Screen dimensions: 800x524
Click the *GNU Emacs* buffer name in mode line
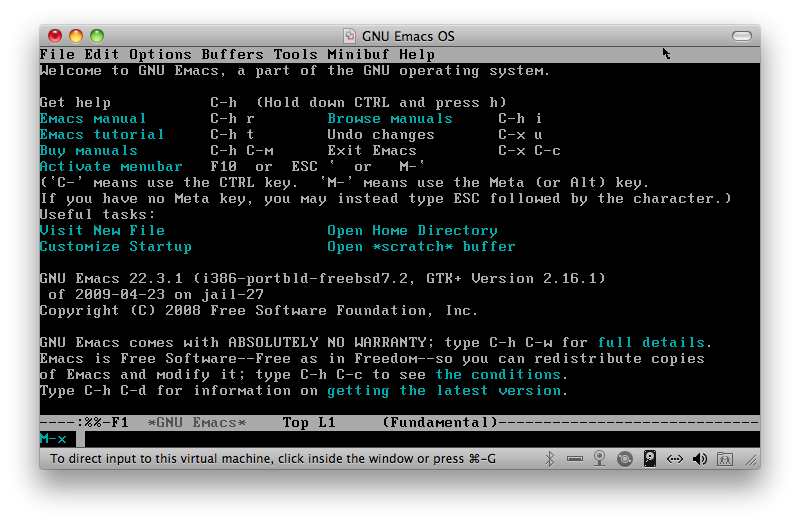[197, 422]
